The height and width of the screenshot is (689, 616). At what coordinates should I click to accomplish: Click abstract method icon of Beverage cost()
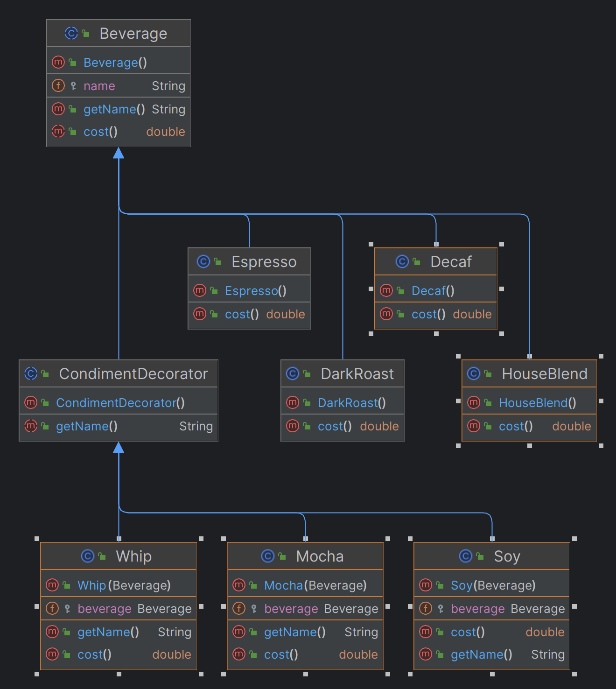58,131
